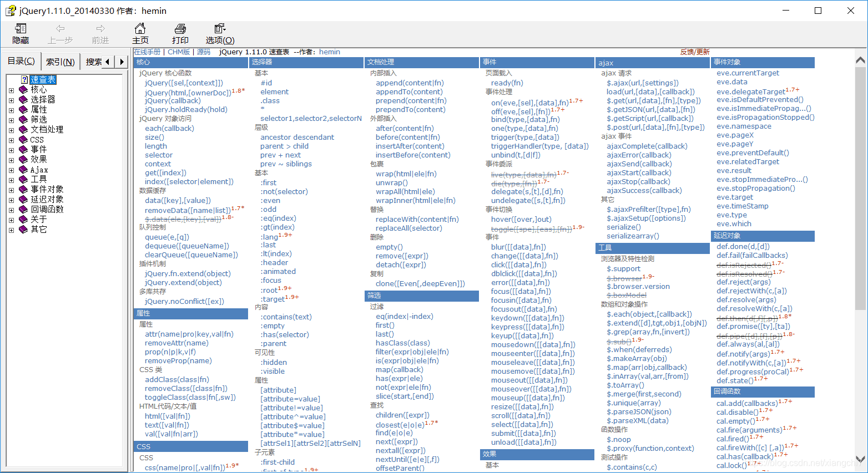Open the 源码 link
The width and height of the screenshot is (868, 473).
coord(204,52)
